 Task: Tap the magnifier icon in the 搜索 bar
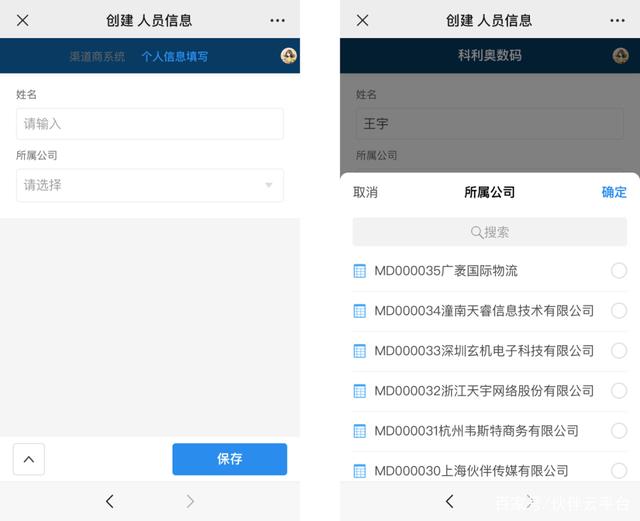[x=477, y=232]
